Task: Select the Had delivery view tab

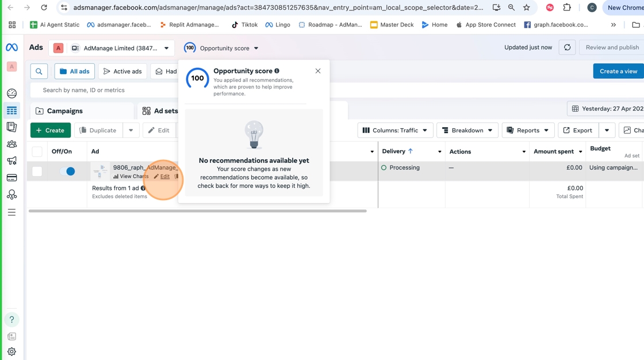Action: tap(164, 71)
